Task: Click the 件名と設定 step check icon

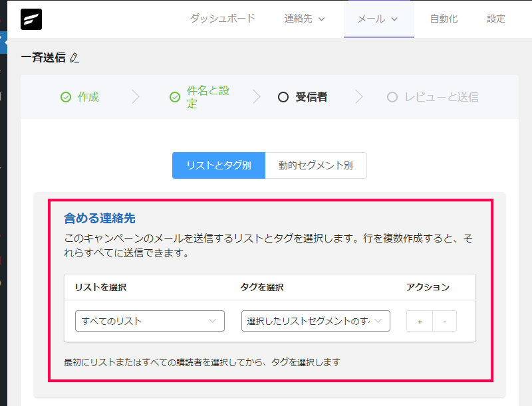Action: 175,97
